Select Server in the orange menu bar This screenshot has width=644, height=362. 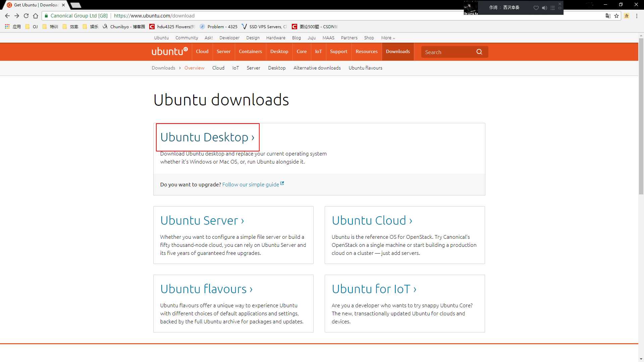point(223,51)
